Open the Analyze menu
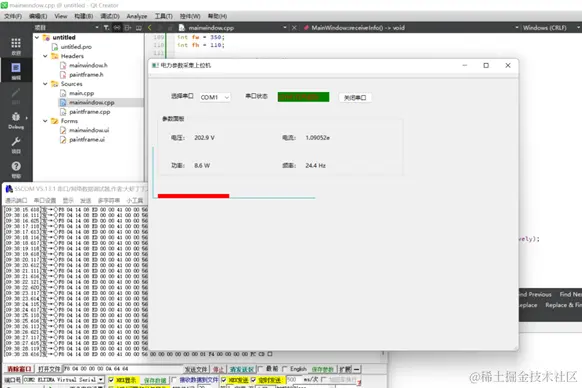This screenshot has height=388, width=582. [137, 16]
